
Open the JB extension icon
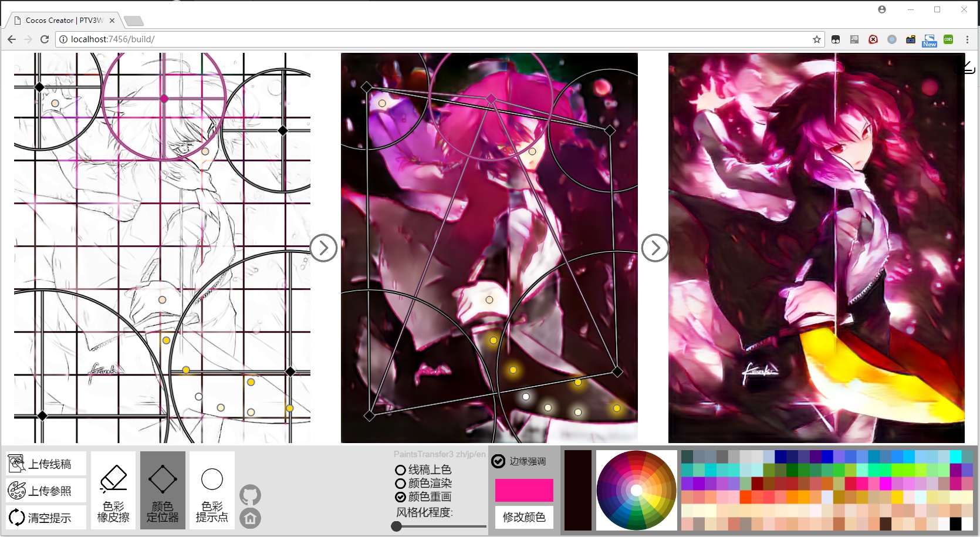coord(854,39)
